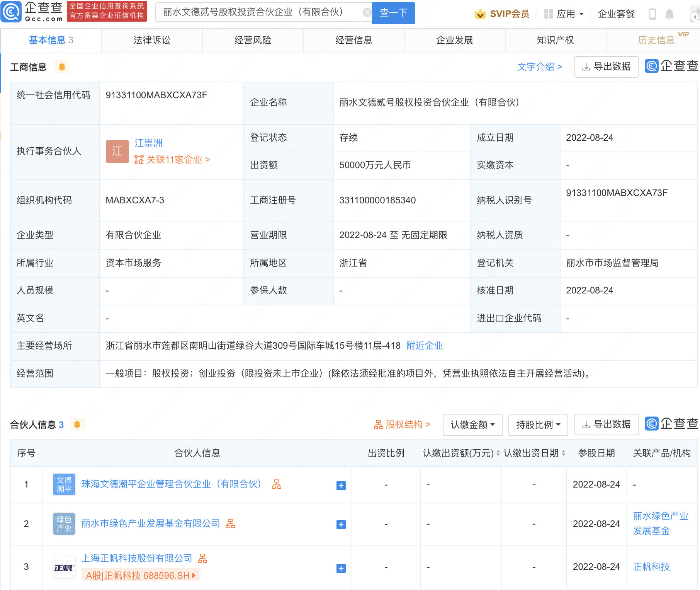Switch to the 法律诉讼 tab

[x=152, y=40]
